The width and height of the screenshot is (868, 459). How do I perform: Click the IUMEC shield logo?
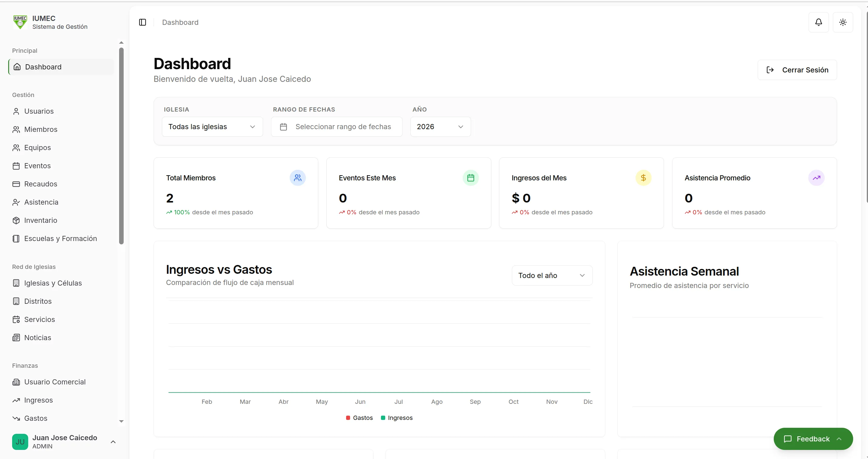click(20, 22)
